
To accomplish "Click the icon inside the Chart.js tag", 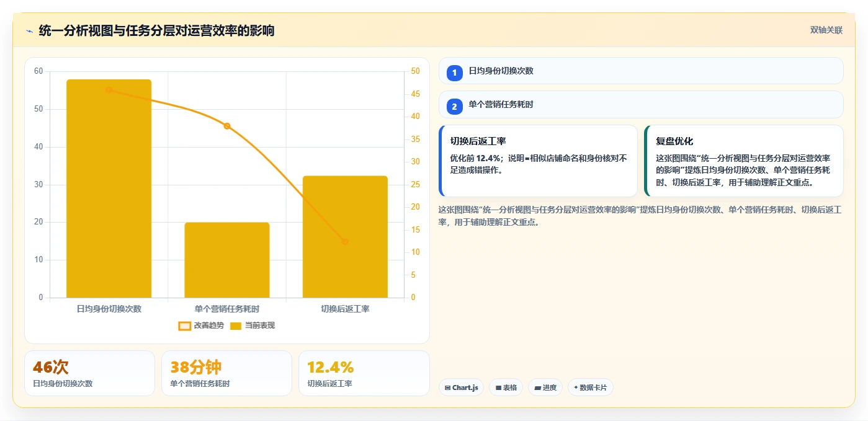I will [447, 388].
